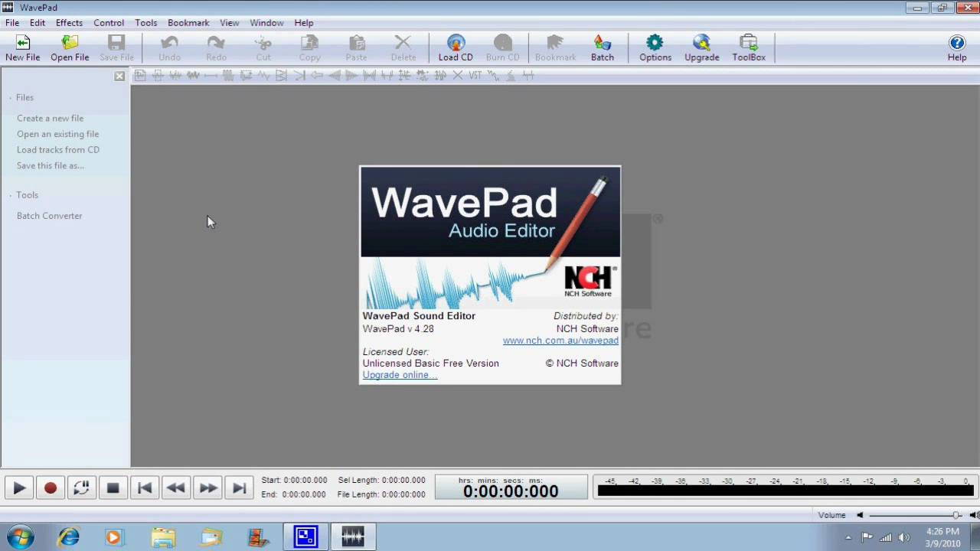Click the Undo toolbar icon
The width and height of the screenshot is (980, 551).
[x=169, y=47]
